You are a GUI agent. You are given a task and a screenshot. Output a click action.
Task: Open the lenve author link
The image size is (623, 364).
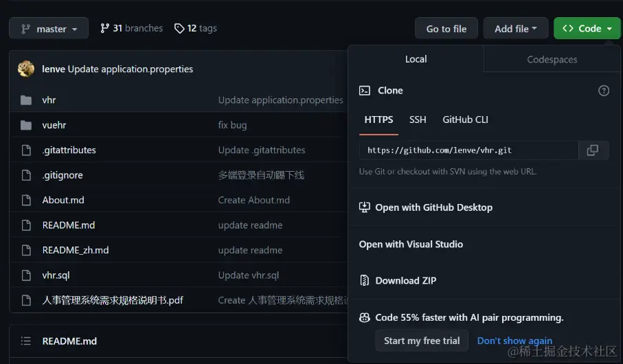tap(54, 69)
